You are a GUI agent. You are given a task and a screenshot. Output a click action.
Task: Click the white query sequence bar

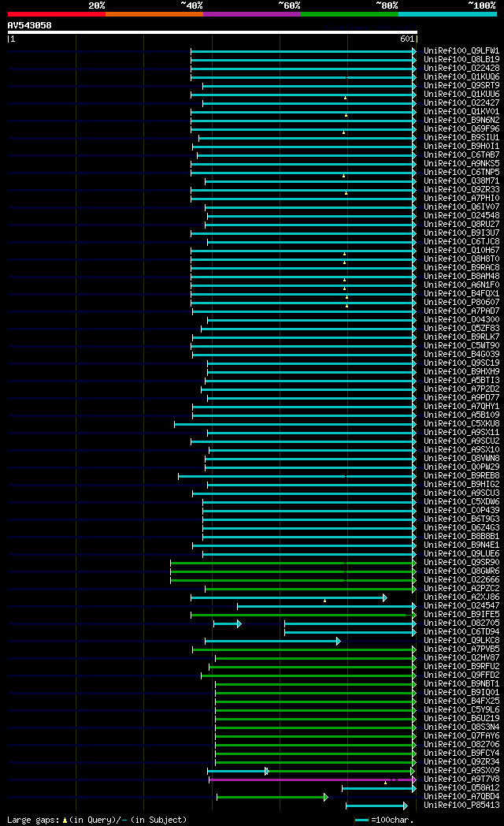[x=213, y=32]
